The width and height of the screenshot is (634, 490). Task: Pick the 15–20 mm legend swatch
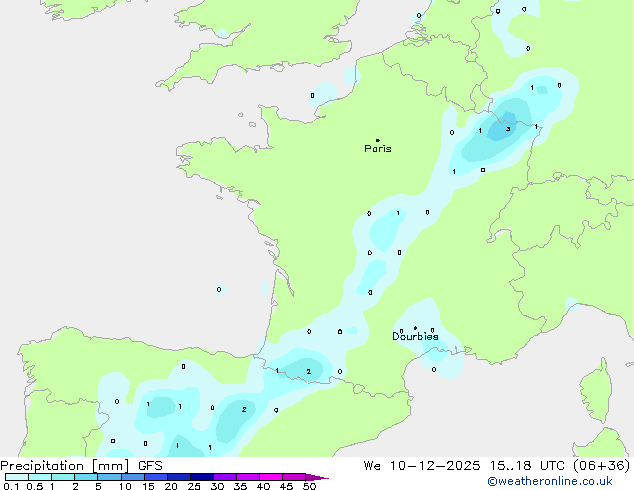point(156,477)
